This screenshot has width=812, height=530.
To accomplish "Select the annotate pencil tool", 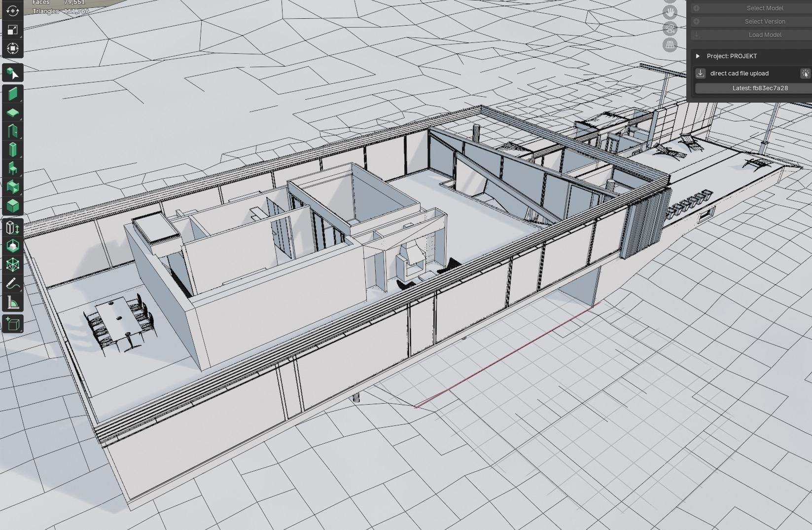I will pyautogui.click(x=13, y=283).
